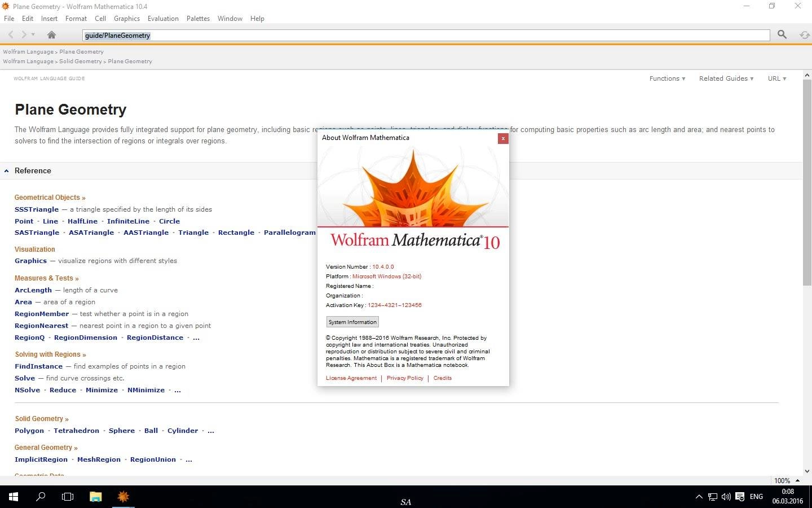The height and width of the screenshot is (508, 812).
Task: Open the Windows Start menu
Action: click(14, 497)
